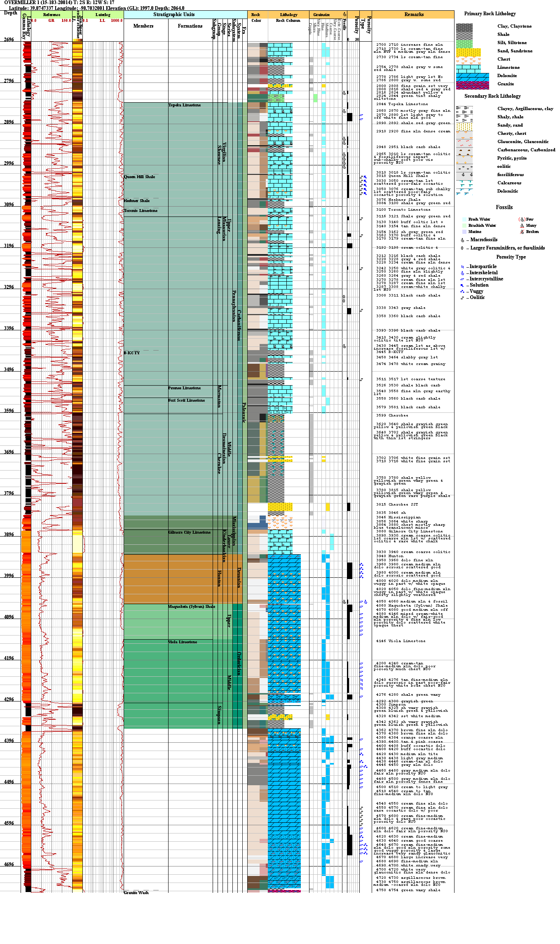Click the Glauconite, Glauconitic symbol in legend
The image size is (560, 944).
pyautogui.click(x=464, y=143)
